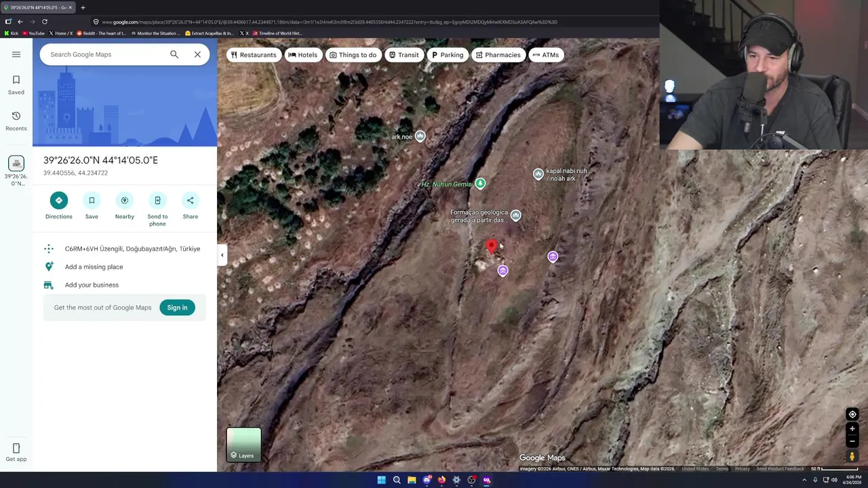Open the Reddit bookmark
868x488 pixels.
(x=101, y=33)
